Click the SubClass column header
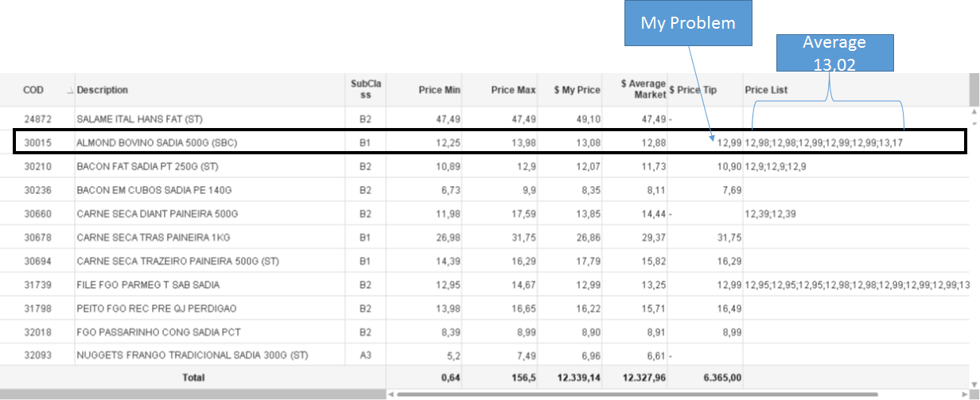This screenshot has width=980, height=400. (365, 89)
